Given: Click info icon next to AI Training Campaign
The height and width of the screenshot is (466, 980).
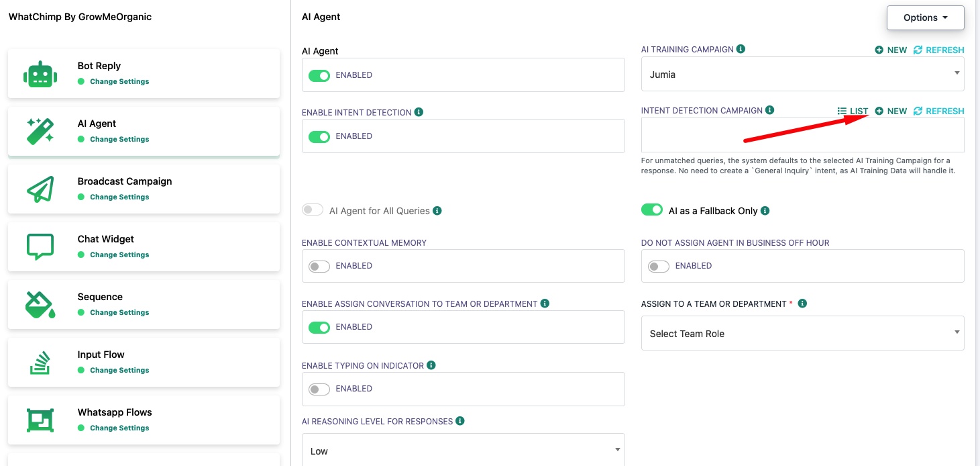Looking at the screenshot, I should coord(741,49).
